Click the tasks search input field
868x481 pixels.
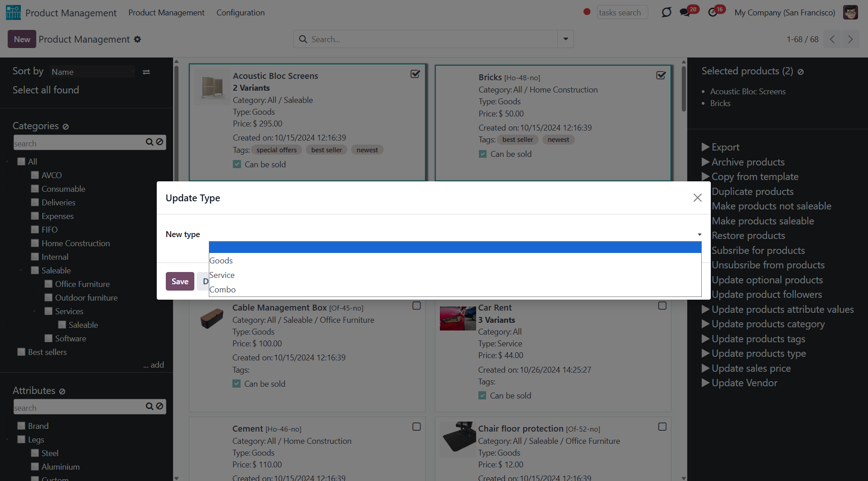click(x=622, y=12)
